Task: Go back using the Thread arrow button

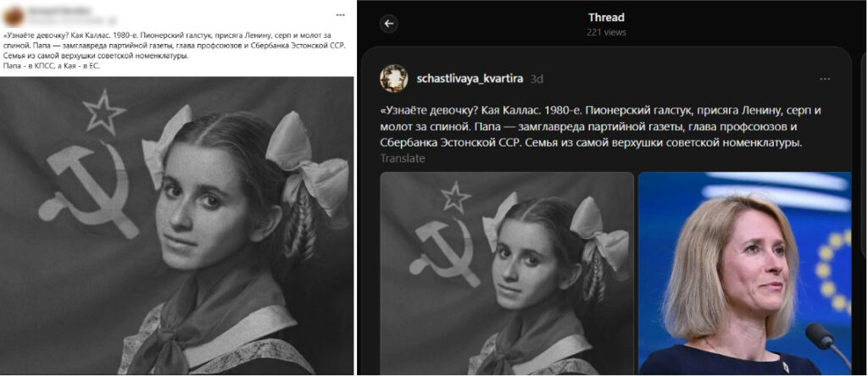Action: (x=388, y=24)
